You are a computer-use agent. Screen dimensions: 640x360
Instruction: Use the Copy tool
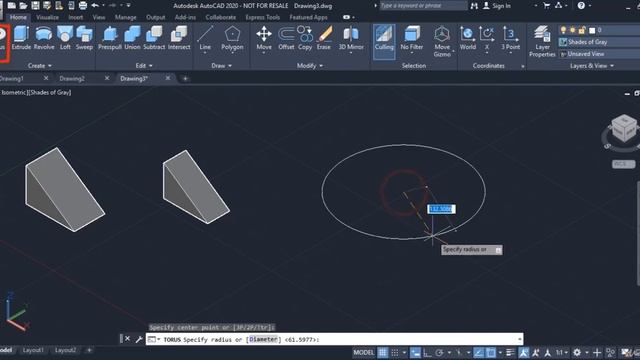305,38
